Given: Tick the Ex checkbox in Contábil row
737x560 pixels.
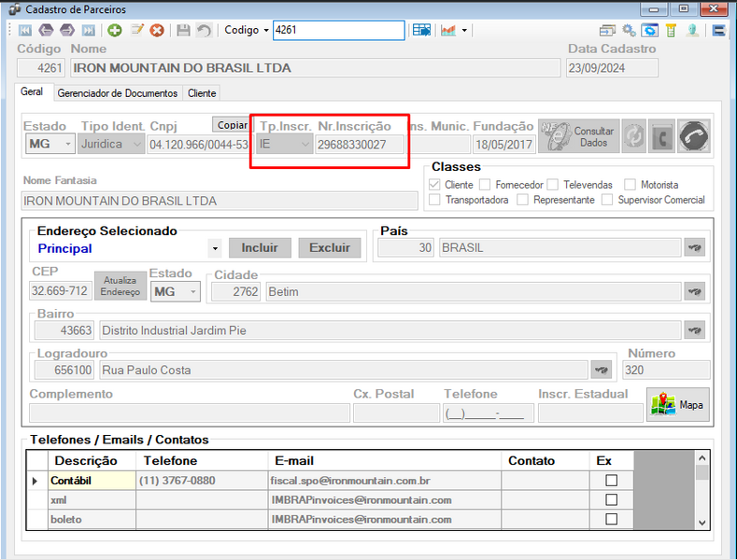Looking at the screenshot, I should click(x=612, y=480).
